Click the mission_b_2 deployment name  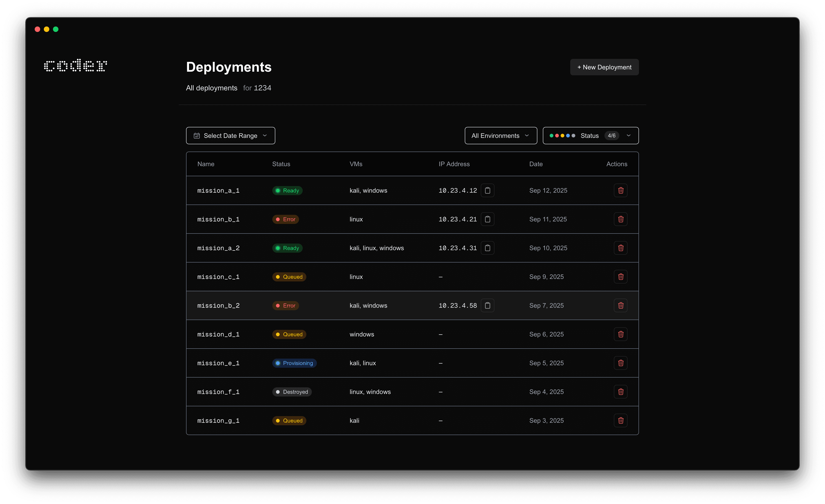point(218,306)
